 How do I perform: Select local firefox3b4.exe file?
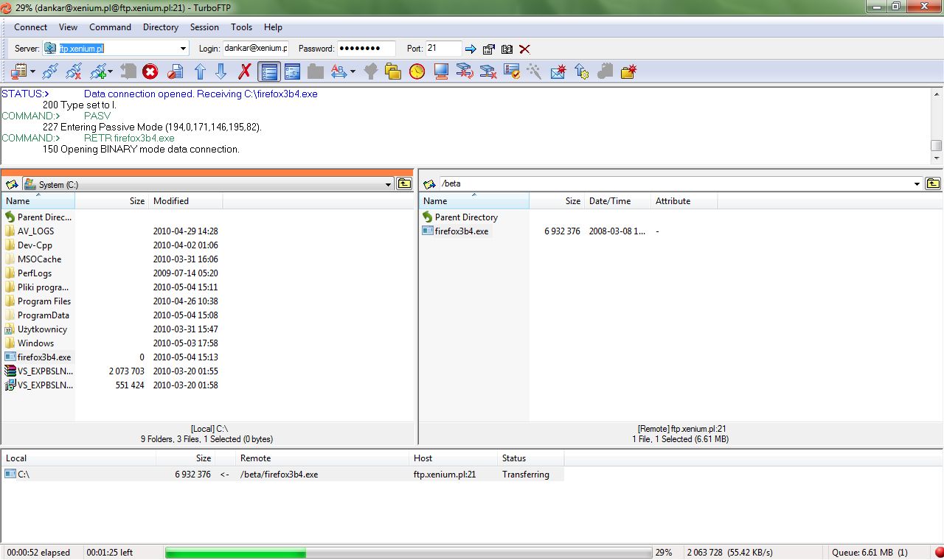[44, 357]
